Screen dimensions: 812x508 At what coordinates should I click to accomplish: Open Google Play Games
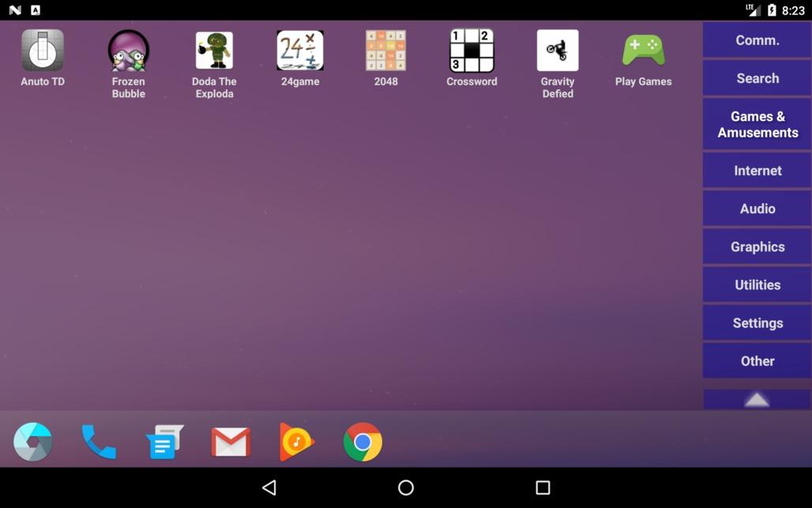click(x=643, y=51)
